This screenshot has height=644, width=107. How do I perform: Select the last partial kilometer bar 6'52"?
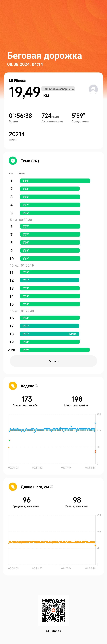(x=55, y=350)
